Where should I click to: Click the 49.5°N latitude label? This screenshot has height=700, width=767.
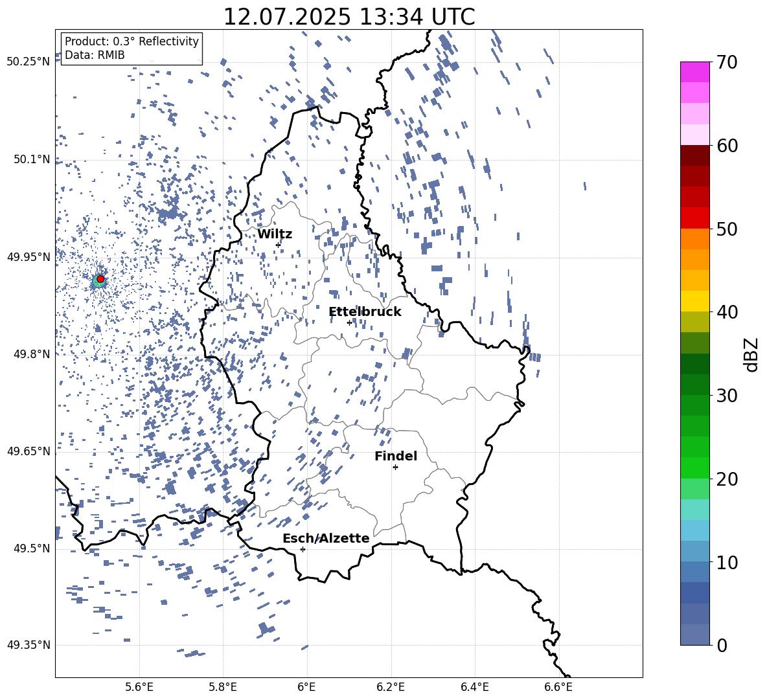coord(32,548)
